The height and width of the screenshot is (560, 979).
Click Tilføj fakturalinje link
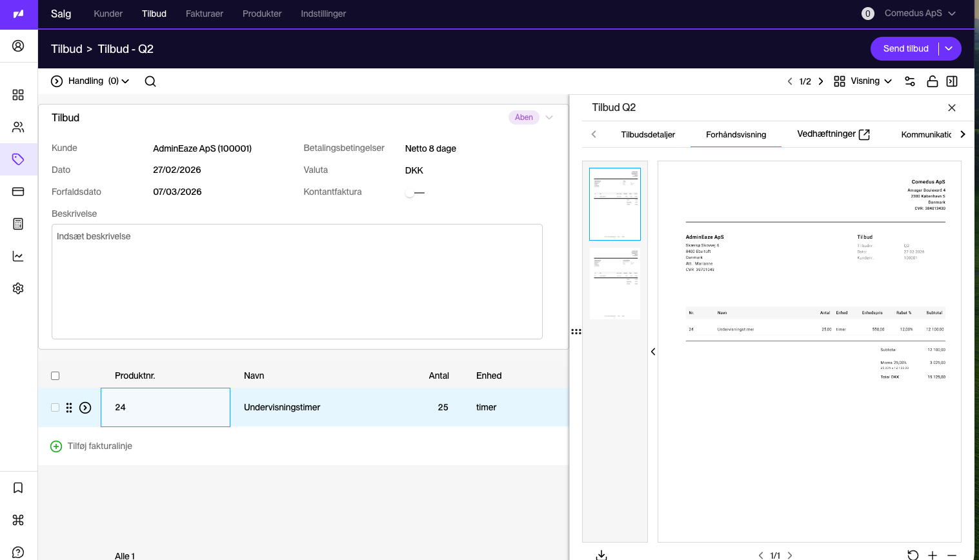[92, 446]
